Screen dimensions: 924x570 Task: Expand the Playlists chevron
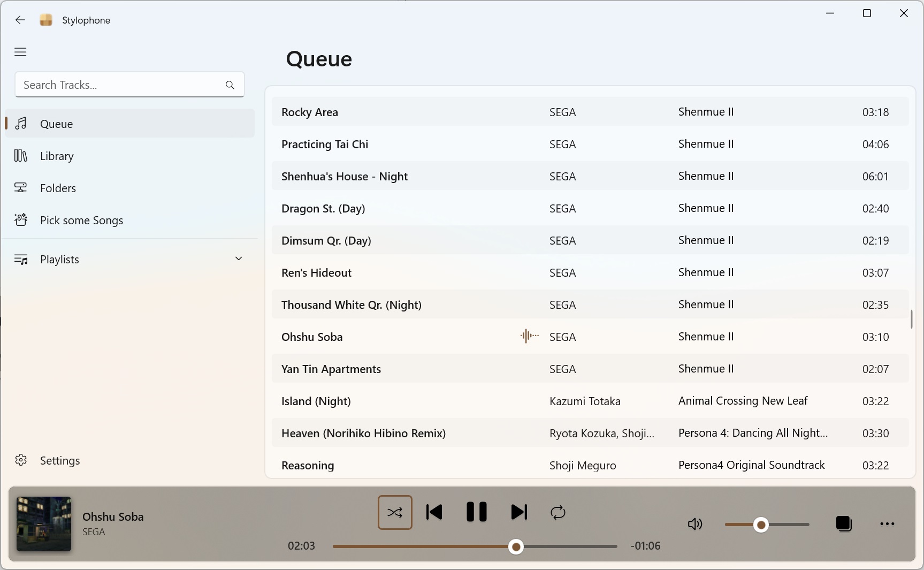(239, 259)
